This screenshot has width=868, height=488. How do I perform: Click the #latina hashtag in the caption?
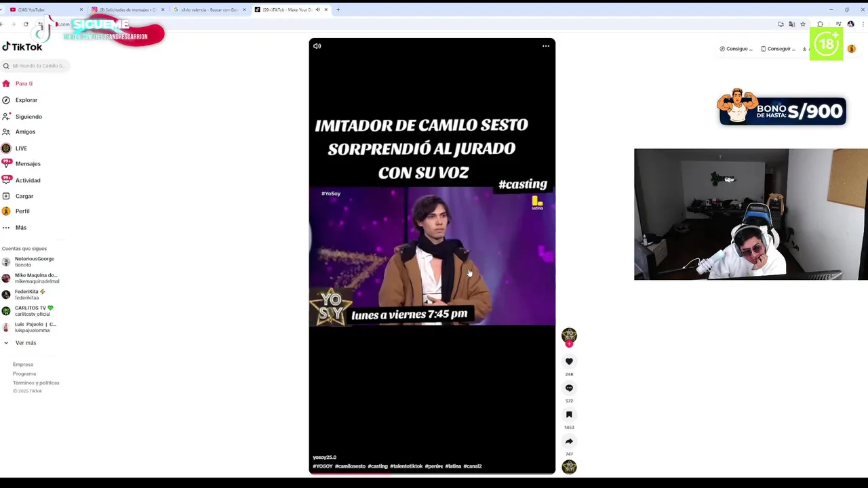[453, 466]
